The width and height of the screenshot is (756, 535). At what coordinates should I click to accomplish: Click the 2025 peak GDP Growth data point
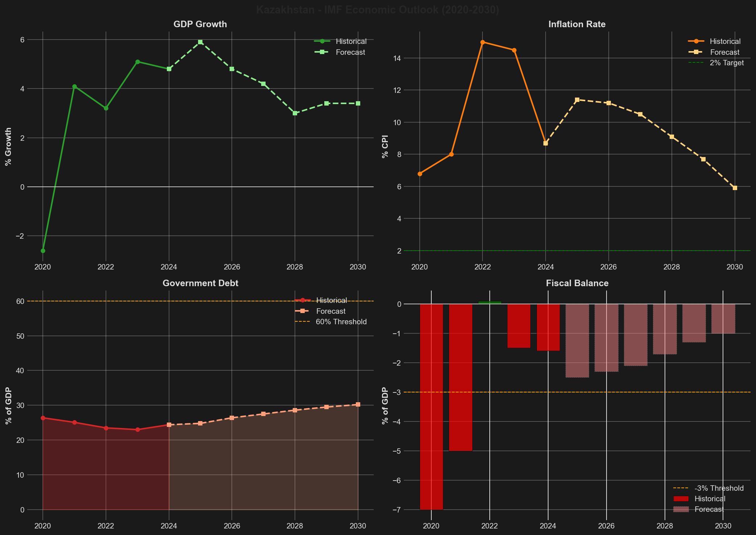point(201,42)
